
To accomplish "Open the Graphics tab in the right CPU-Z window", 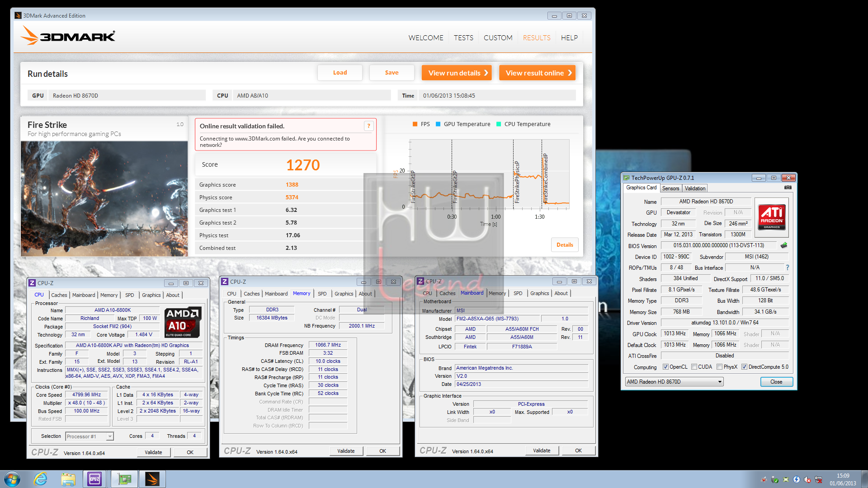I will (540, 293).
